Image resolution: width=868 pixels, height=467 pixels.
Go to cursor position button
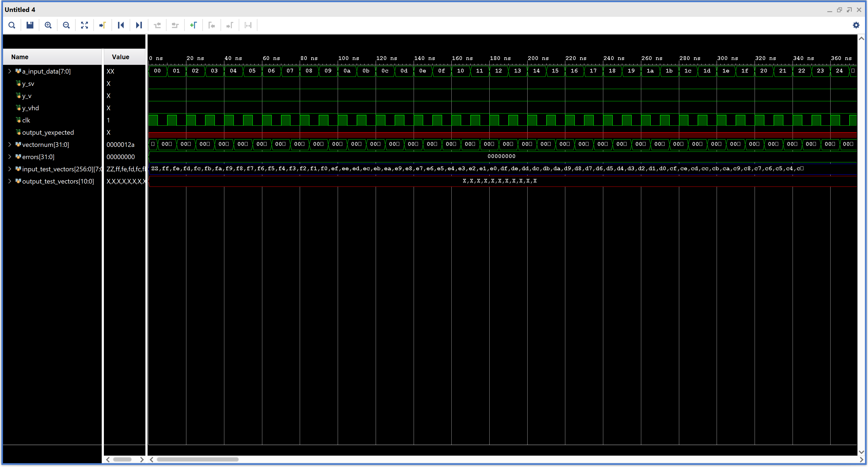[103, 25]
